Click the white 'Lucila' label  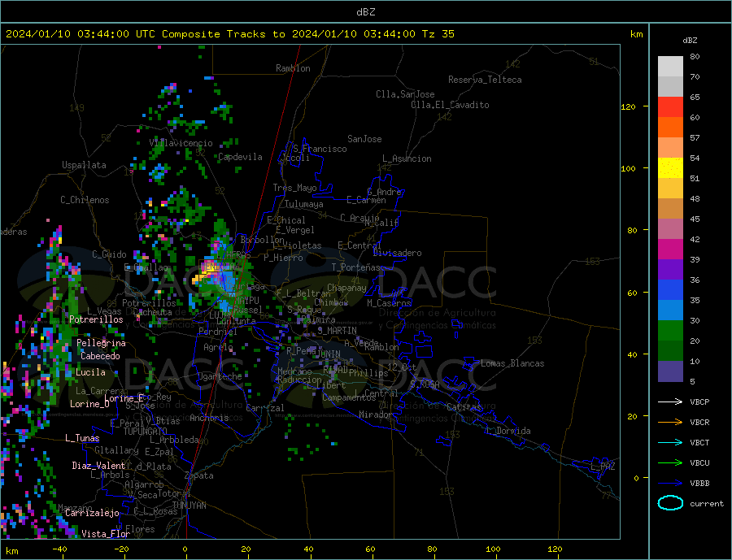pyautogui.click(x=90, y=372)
